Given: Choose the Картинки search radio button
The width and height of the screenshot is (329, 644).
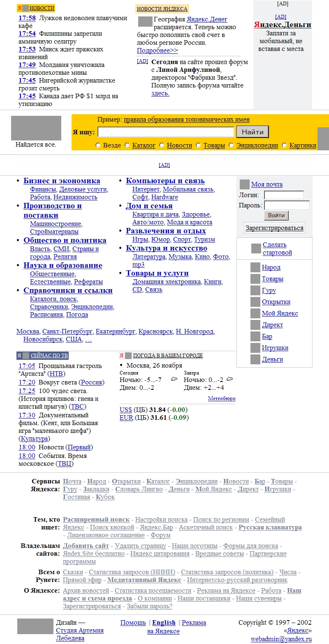Looking at the screenshot, I should tap(284, 145).
